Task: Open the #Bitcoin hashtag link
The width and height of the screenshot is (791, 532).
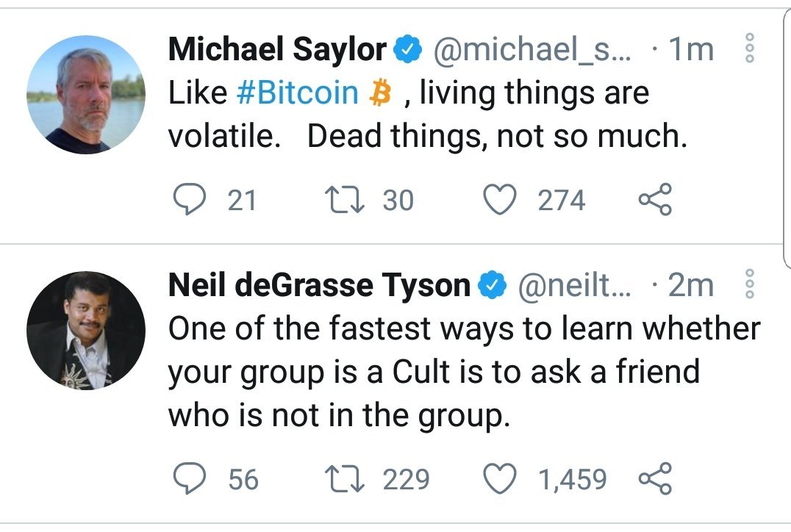Action: click(x=298, y=92)
